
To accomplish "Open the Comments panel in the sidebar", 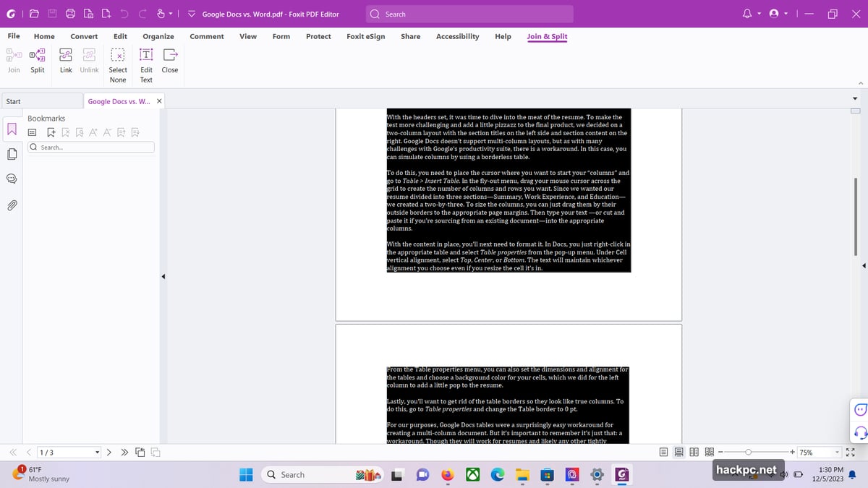I will click(12, 178).
